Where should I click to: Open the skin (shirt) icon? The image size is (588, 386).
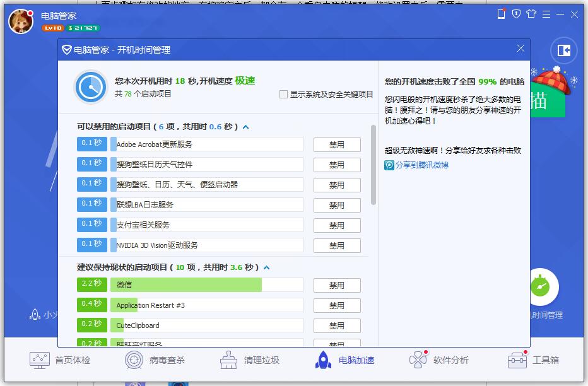point(531,15)
